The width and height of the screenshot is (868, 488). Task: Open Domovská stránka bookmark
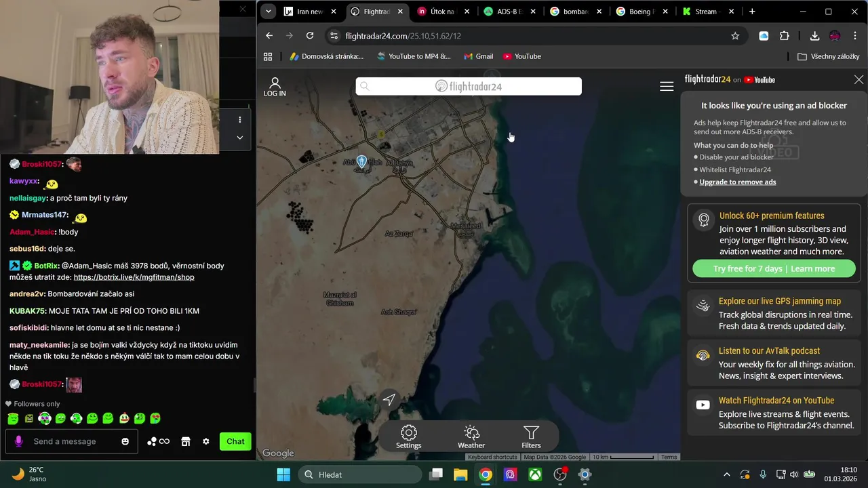pyautogui.click(x=327, y=56)
